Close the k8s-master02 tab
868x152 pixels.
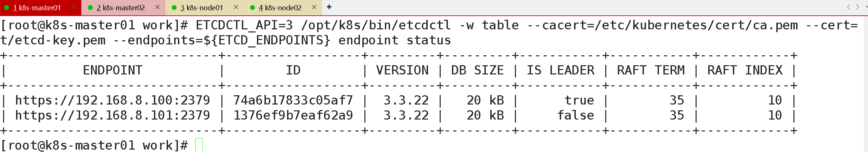[x=158, y=7]
